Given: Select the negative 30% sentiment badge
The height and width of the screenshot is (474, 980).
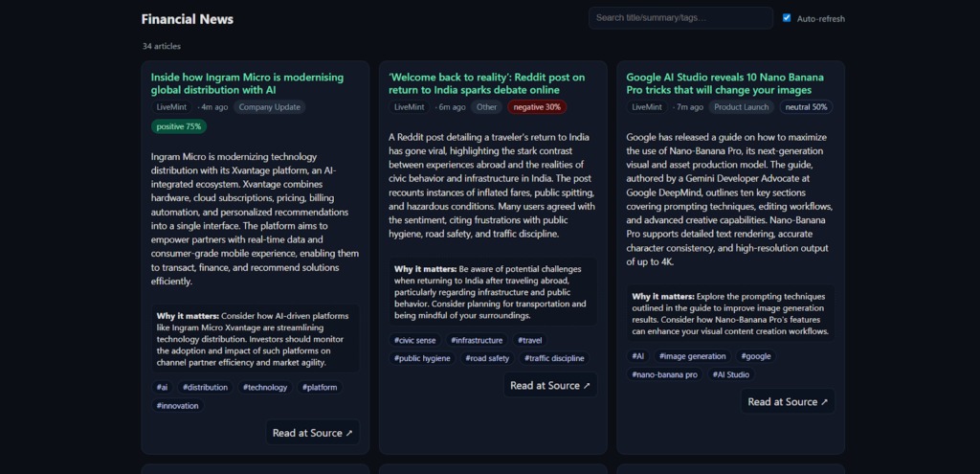Looking at the screenshot, I should point(537,107).
